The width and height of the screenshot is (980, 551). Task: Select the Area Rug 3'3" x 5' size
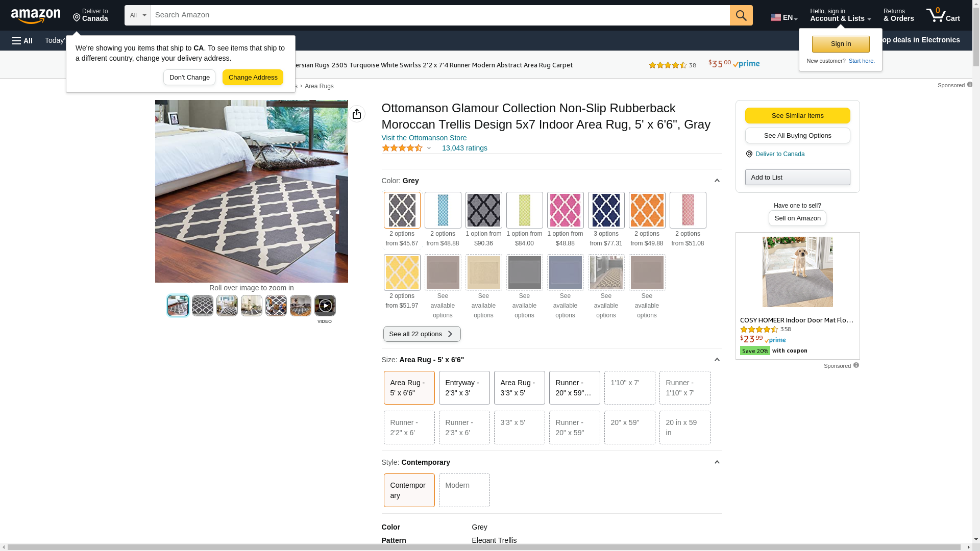(x=519, y=388)
